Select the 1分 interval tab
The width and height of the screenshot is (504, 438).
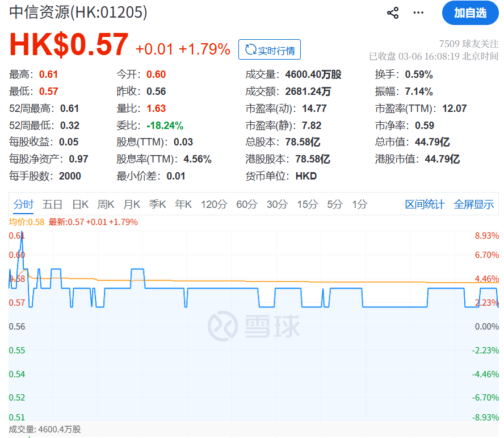[359, 205]
